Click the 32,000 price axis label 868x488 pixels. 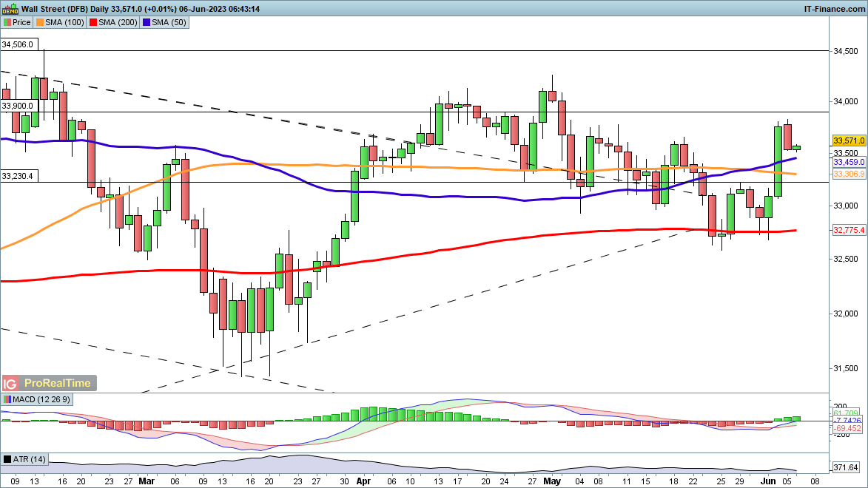pyautogui.click(x=846, y=314)
